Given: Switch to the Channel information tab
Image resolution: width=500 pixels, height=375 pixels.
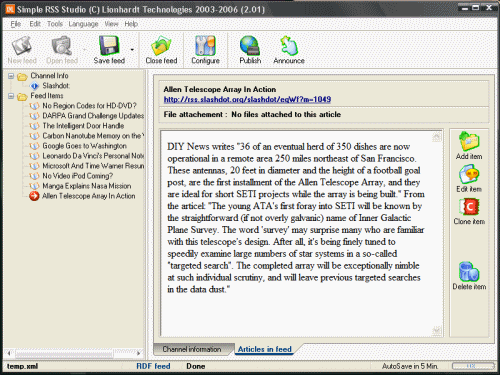Looking at the screenshot, I should pos(192,349).
